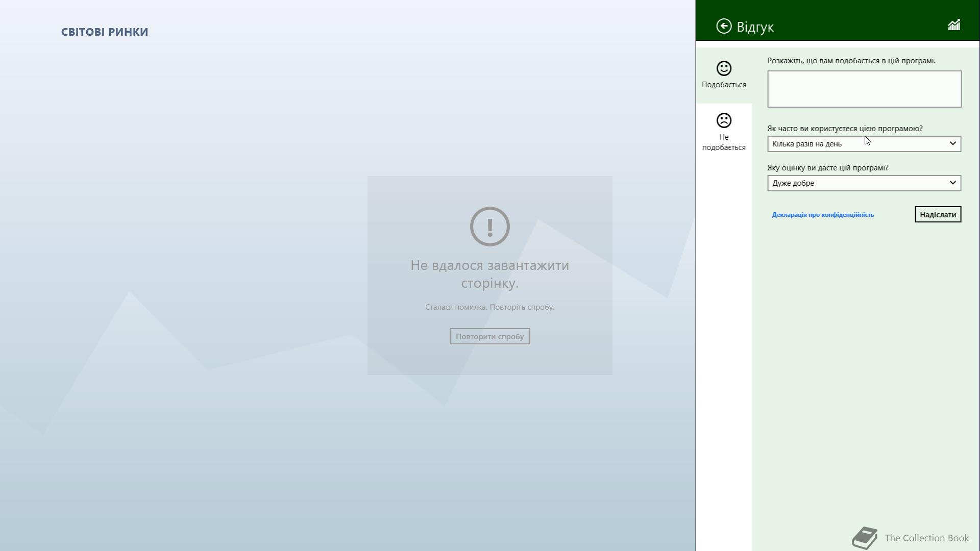
Task: Click the Яку оцінку ви дасте label
Action: [827, 168]
